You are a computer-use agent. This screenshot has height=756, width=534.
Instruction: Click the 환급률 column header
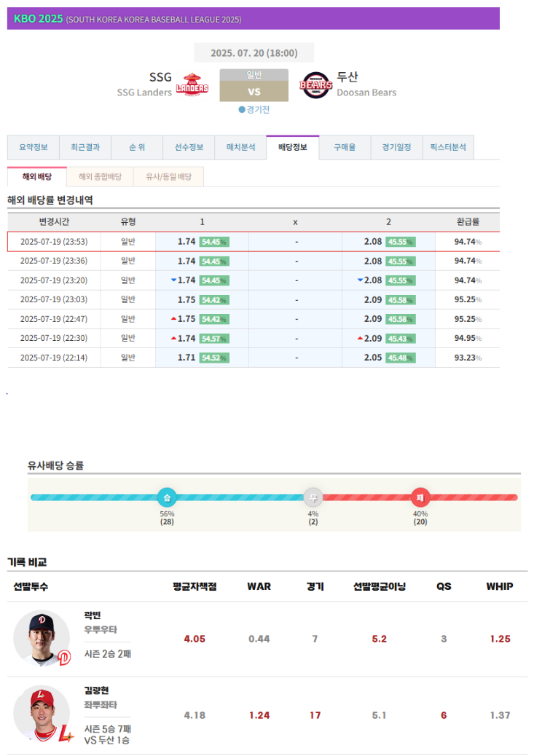468,222
